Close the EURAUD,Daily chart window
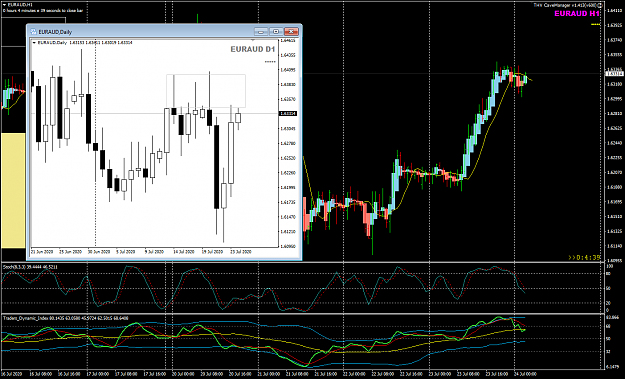 click(x=291, y=31)
